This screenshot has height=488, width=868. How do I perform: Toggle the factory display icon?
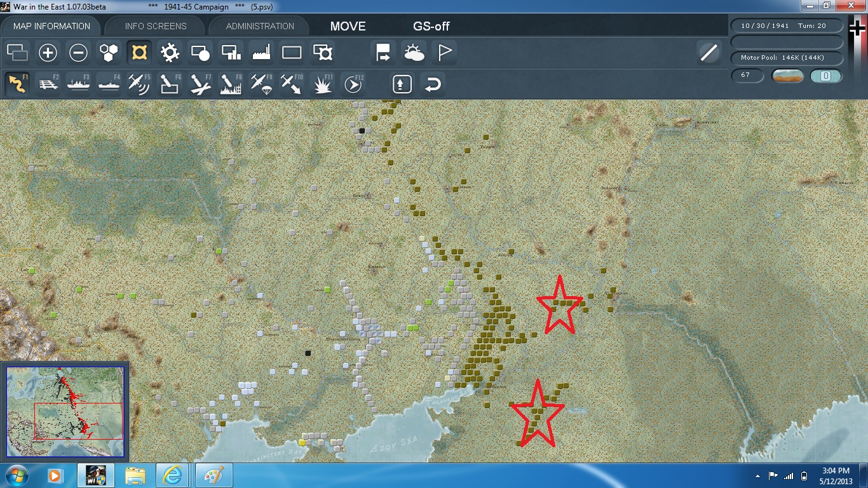(x=261, y=53)
